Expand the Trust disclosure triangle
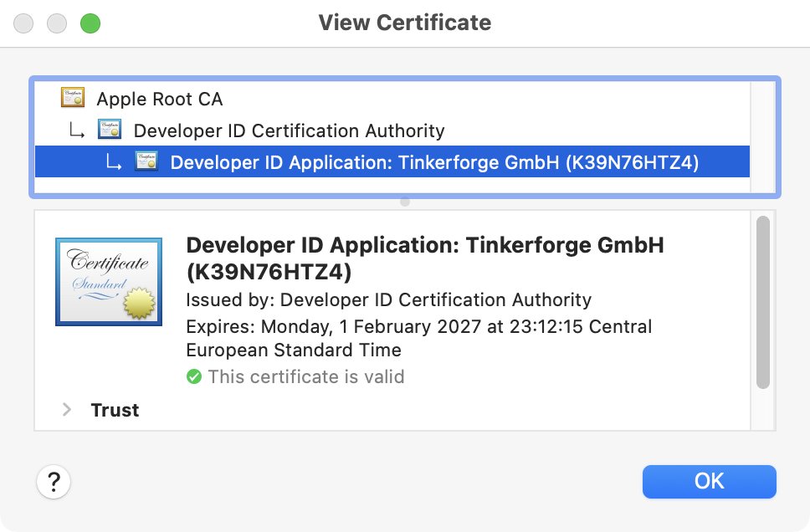Image resolution: width=810 pixels, height=532 pixels. [65, 410]
